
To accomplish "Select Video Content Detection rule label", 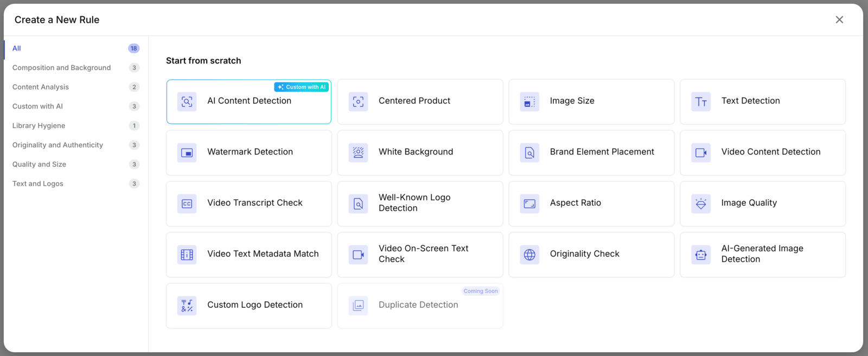I will [771, 152].
